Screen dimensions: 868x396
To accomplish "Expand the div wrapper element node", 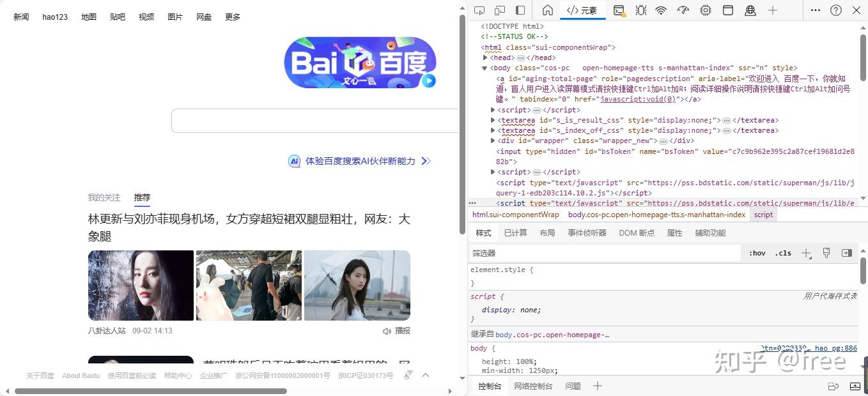I will click(493, 141).
